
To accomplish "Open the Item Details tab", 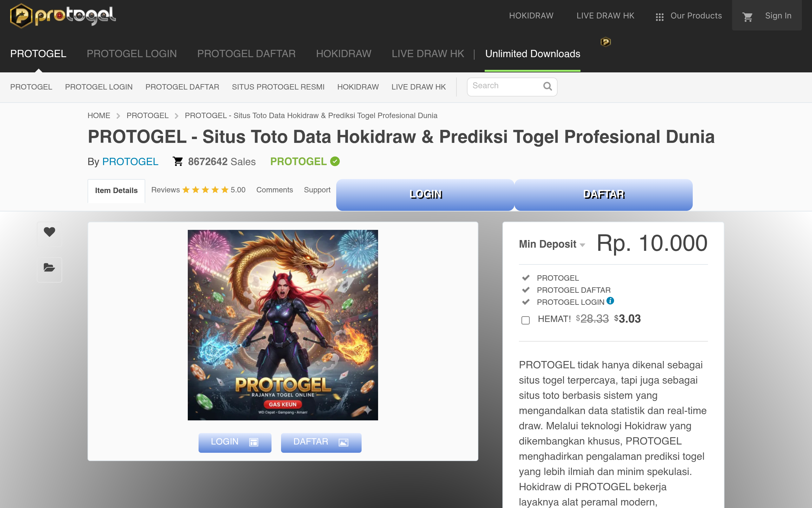I will (116, 191).
